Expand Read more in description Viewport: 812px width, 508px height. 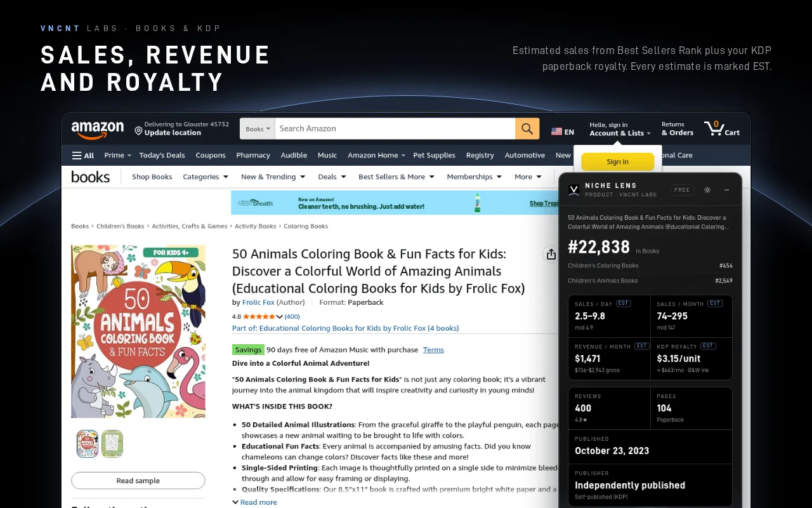pos(254,502)
